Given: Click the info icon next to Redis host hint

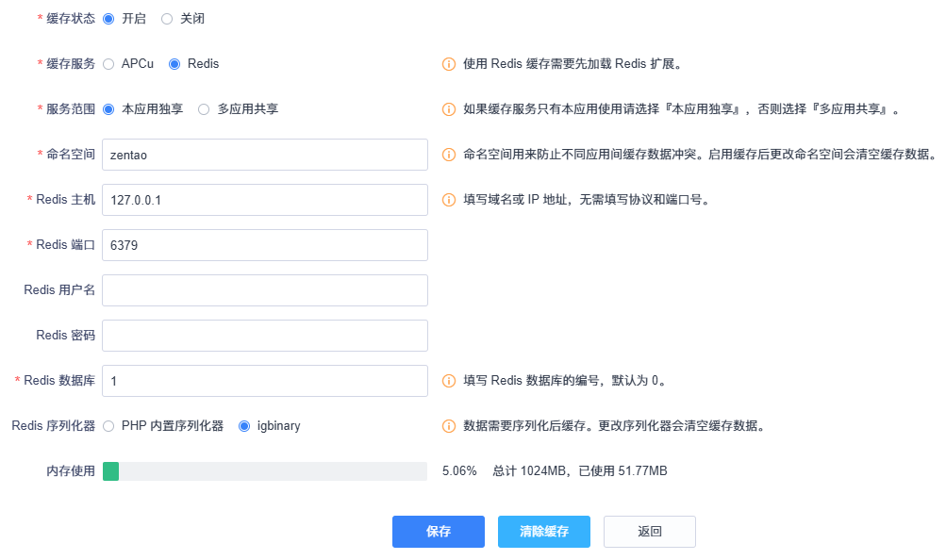Looking at the screenshot, I should (x=449, y=200).
